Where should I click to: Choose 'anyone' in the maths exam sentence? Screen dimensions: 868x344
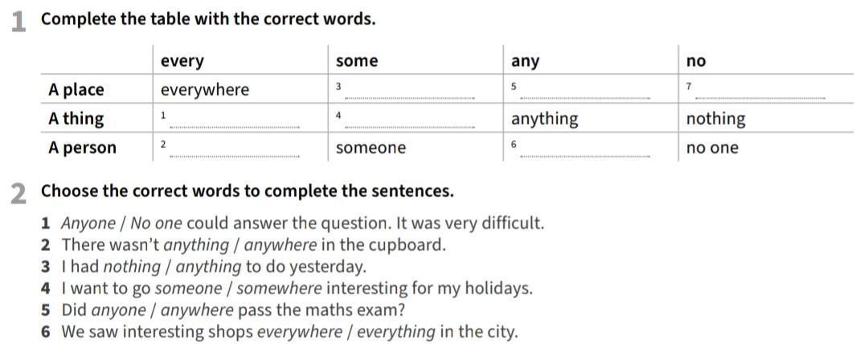pos(119,309)
